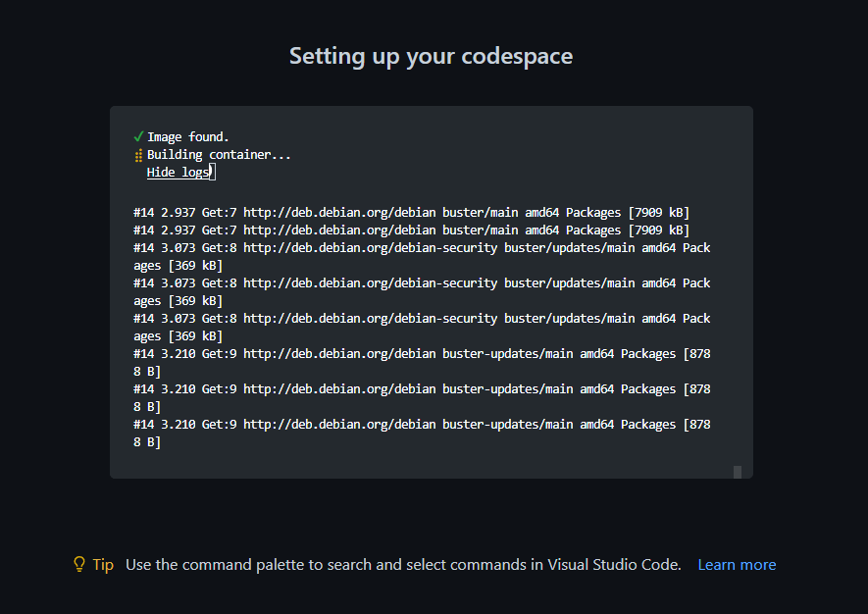Click the Hide logs link
868x614 pixels.
(x=178, y=173)
